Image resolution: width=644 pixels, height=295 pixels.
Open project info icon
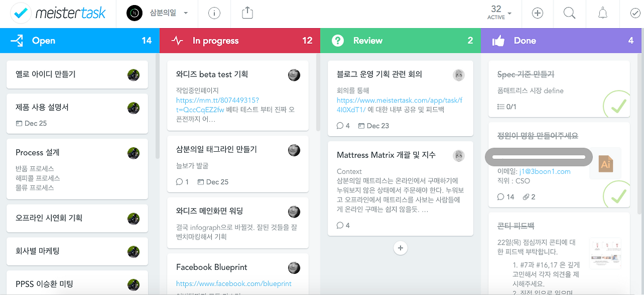coord(214,14)
